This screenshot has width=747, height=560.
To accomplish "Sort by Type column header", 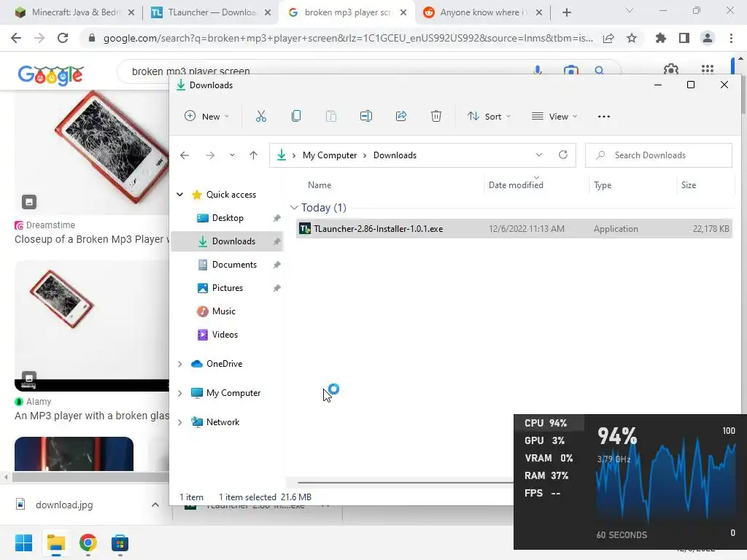I will [603, 185].
